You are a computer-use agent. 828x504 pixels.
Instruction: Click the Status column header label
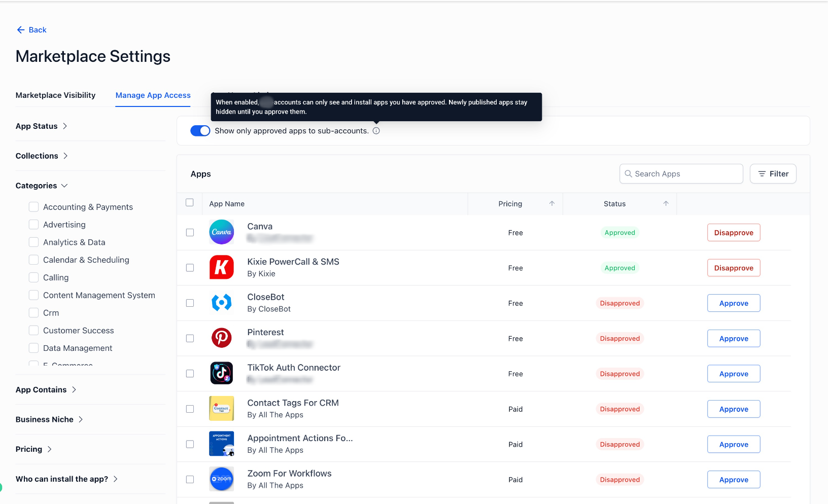coord(614,203)
